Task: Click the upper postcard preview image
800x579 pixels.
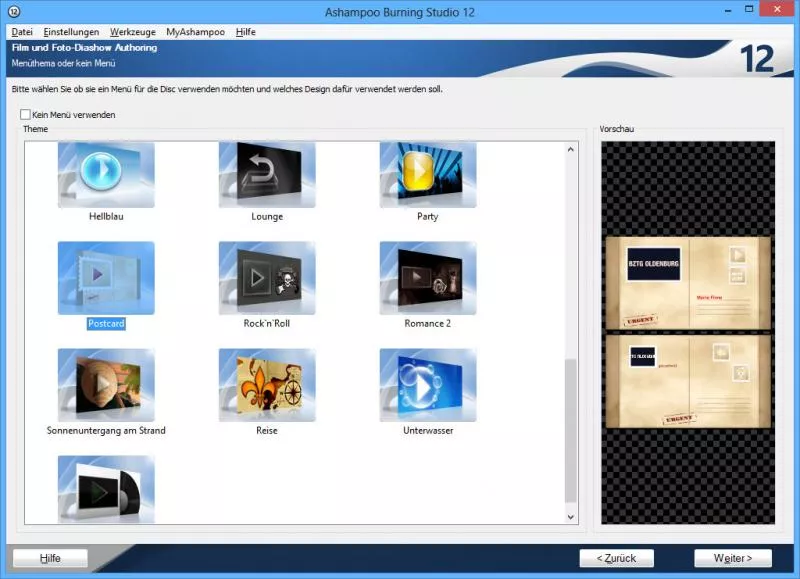Action: tap(688, 283)
